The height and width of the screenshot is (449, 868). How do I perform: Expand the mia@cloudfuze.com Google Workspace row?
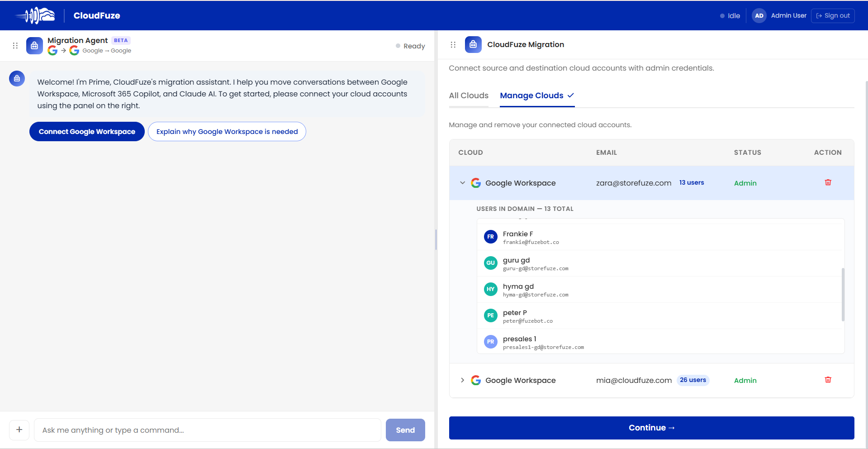pos(462,380)
